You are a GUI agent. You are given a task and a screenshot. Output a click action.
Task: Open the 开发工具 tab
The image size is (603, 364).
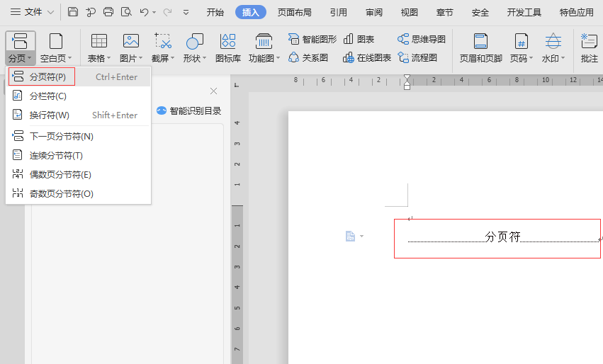tap(524, 12)
